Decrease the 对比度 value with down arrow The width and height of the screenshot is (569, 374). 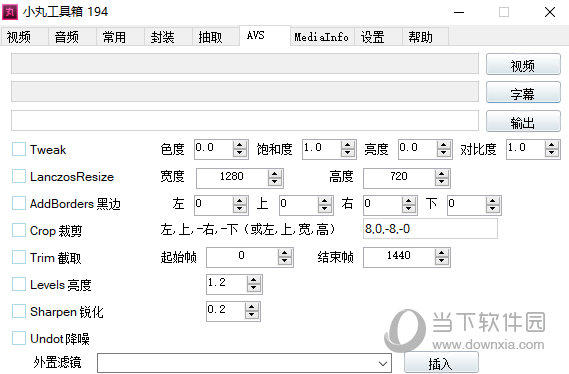coord(552,153)
